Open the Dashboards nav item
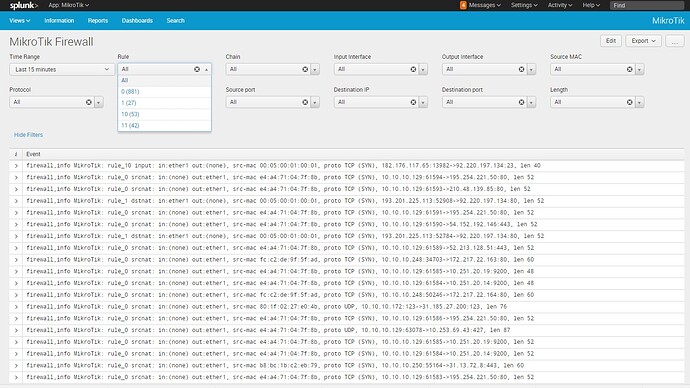 137,21
